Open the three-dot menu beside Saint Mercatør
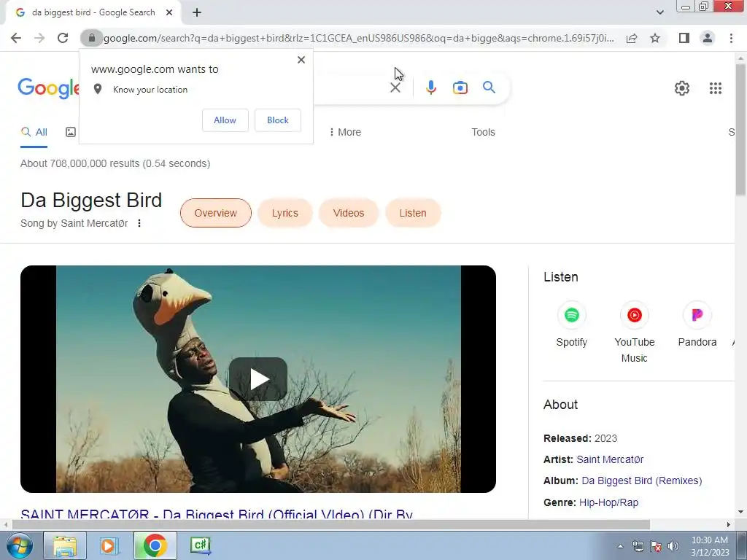Viewport: 747px width, 560px height. point(139,223)
